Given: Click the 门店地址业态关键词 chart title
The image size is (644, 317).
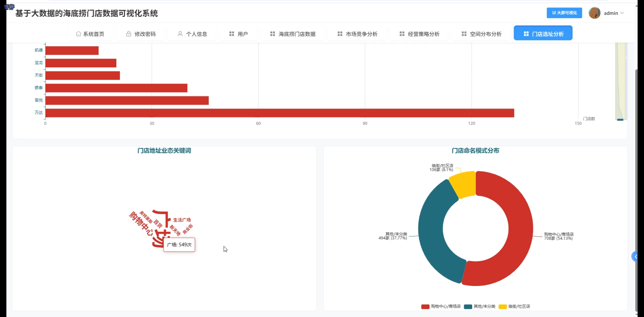Looking at the screenshot, I should 164,151.
